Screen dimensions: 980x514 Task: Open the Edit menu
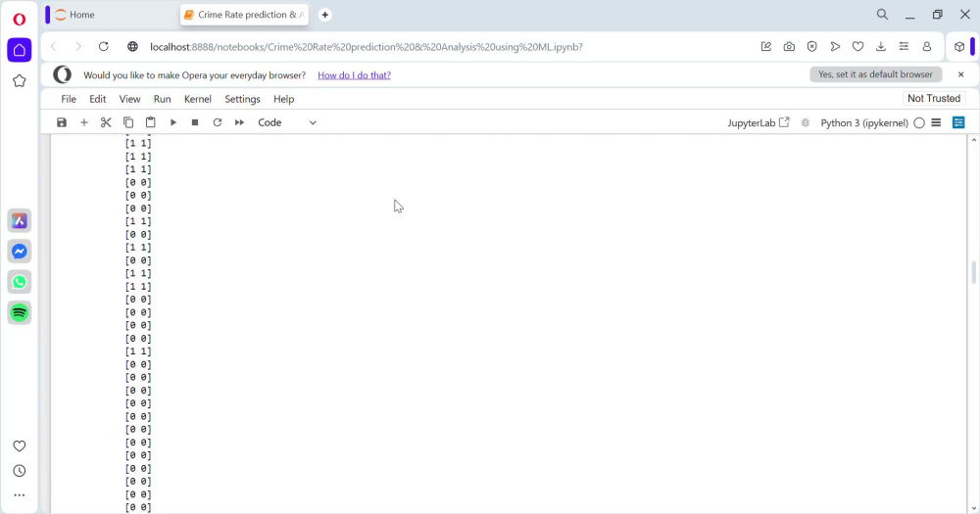(97, 99)
